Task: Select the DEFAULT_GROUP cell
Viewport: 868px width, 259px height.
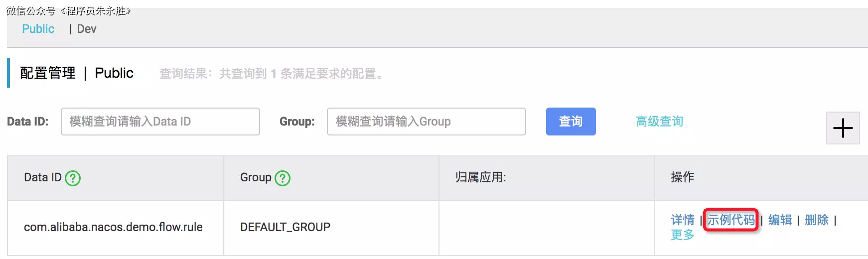Action: point(285,227)
